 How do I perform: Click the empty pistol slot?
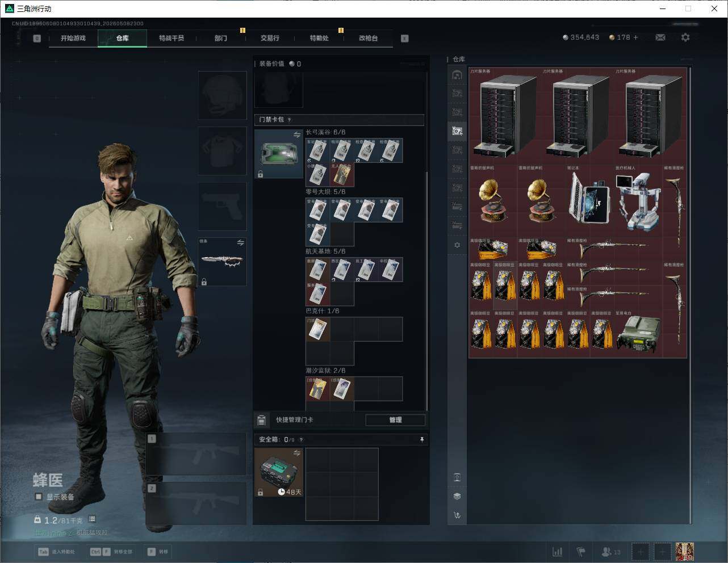pos(222,206)
